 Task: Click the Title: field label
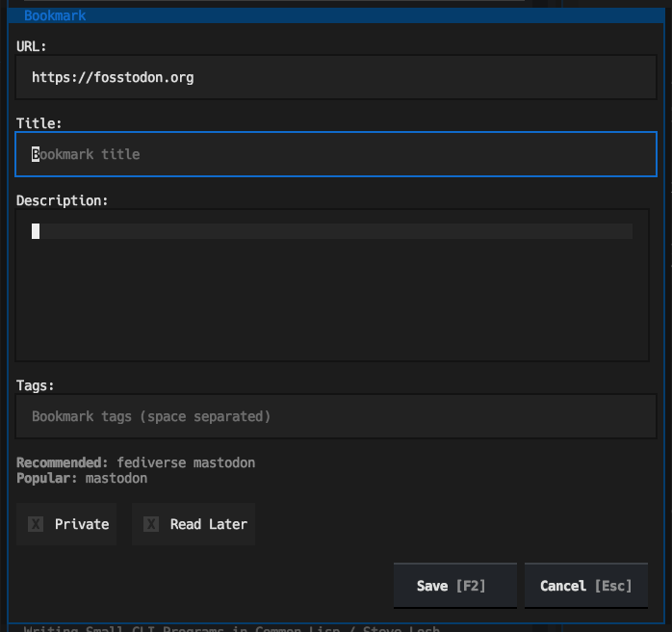click(x=39, y=123)
